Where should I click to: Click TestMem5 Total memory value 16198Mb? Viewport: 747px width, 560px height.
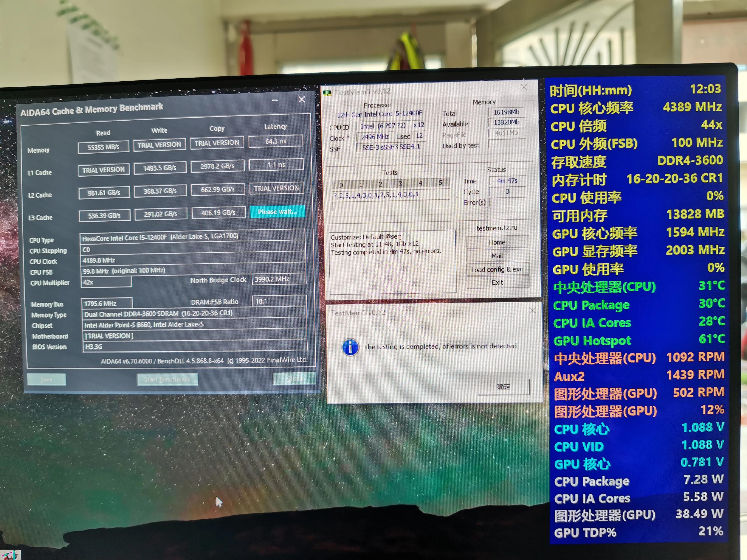(506, 112)
